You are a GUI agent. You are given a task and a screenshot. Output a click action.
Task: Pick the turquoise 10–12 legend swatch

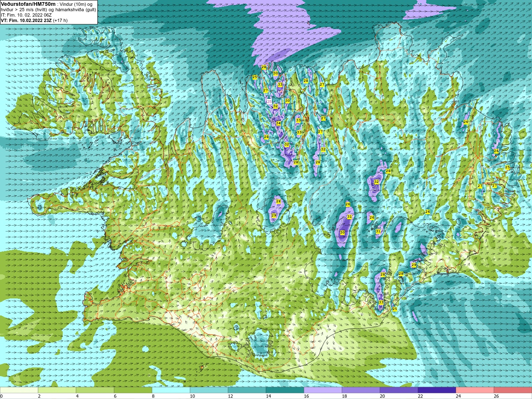tap(209, 391)
